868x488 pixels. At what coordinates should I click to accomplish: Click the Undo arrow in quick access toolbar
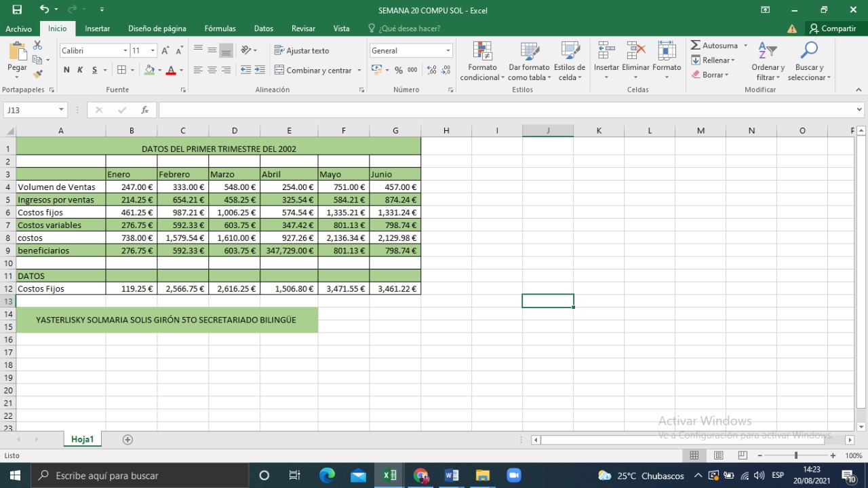point(44,10)
